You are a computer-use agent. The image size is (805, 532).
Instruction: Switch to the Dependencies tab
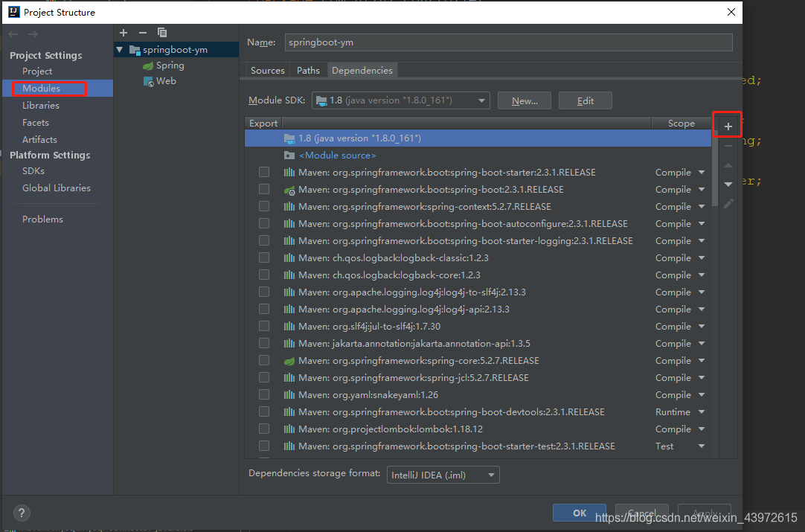[x=362, y=71]
